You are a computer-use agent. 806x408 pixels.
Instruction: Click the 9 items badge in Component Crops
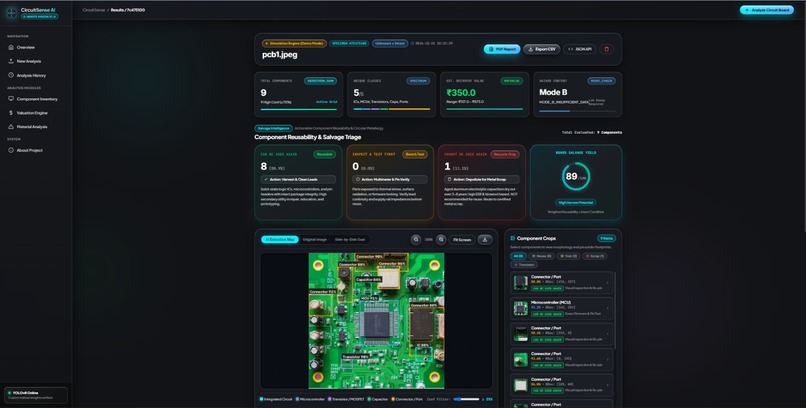click(x=606, y=238)
